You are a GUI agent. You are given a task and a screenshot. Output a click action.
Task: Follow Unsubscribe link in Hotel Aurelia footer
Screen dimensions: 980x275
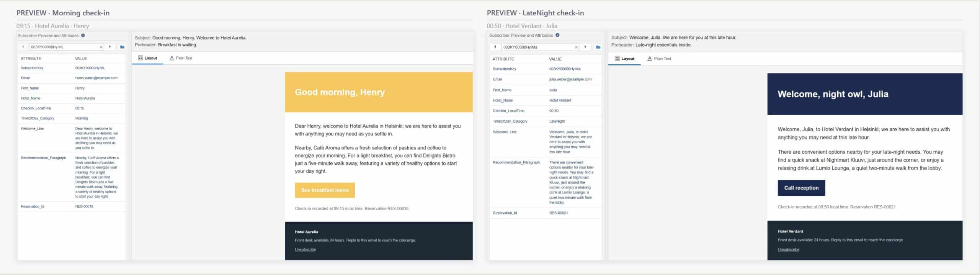[x=305, y=250]
